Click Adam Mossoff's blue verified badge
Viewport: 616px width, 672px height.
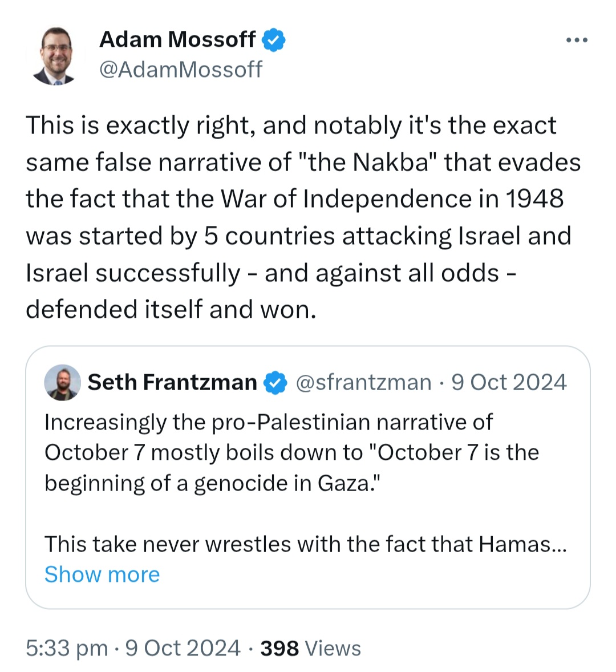[273, 40]
